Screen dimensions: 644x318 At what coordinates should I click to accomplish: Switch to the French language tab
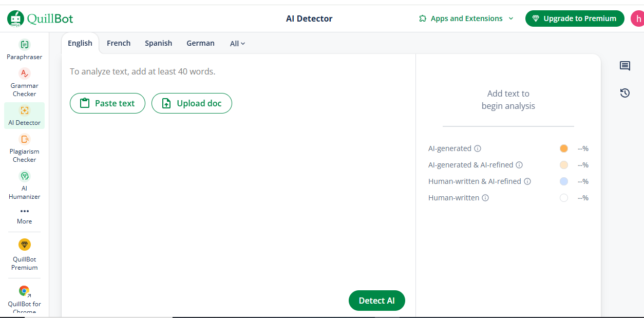pos(119,43)
